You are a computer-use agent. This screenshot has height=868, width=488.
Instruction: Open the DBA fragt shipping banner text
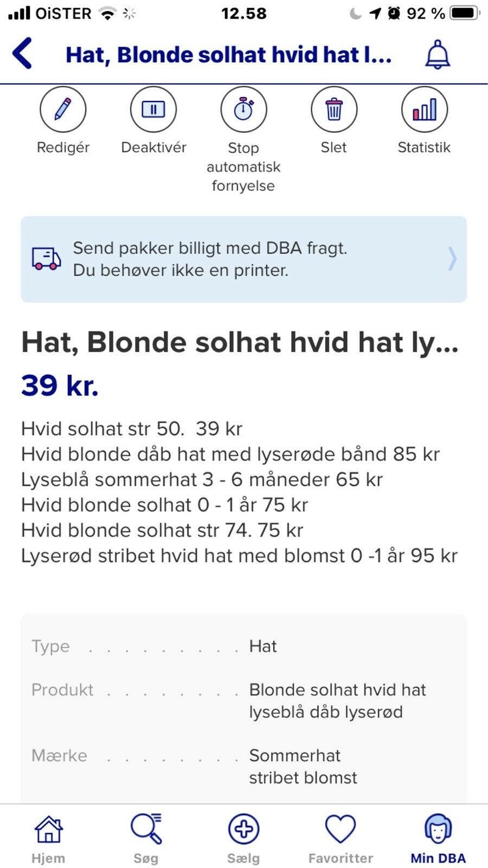click(x=210, y=259)
